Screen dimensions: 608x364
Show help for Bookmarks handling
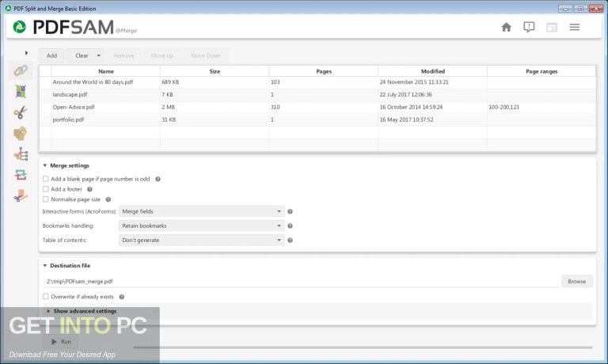pos(290,226)
